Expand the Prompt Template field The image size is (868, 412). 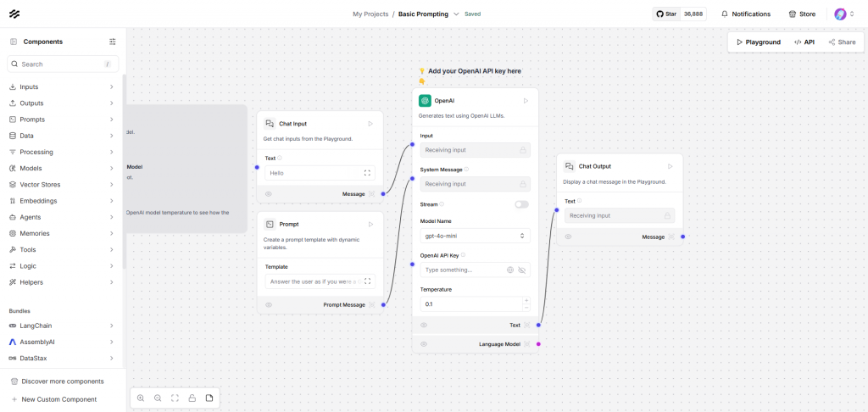(x=367, y=281)
